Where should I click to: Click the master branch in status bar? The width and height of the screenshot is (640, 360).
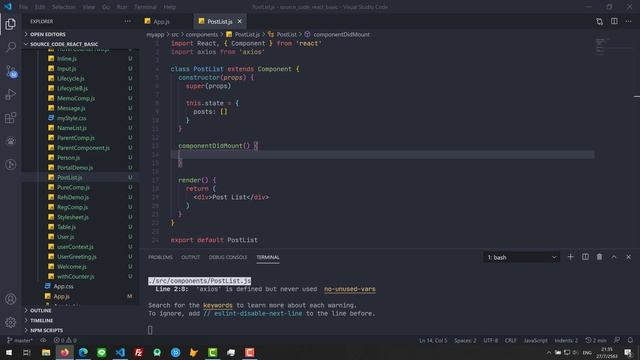pos(20,340)
